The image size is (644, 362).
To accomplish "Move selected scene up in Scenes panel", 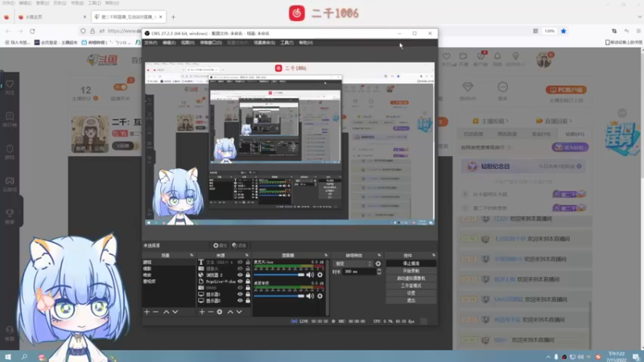I will click(x=167, y=312).
